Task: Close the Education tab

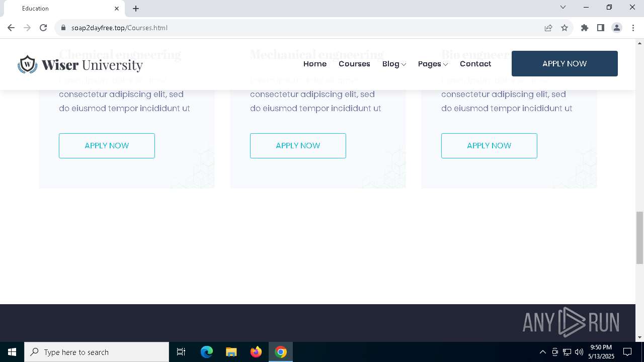Action: pyautogui.click(x=117, y=9)
